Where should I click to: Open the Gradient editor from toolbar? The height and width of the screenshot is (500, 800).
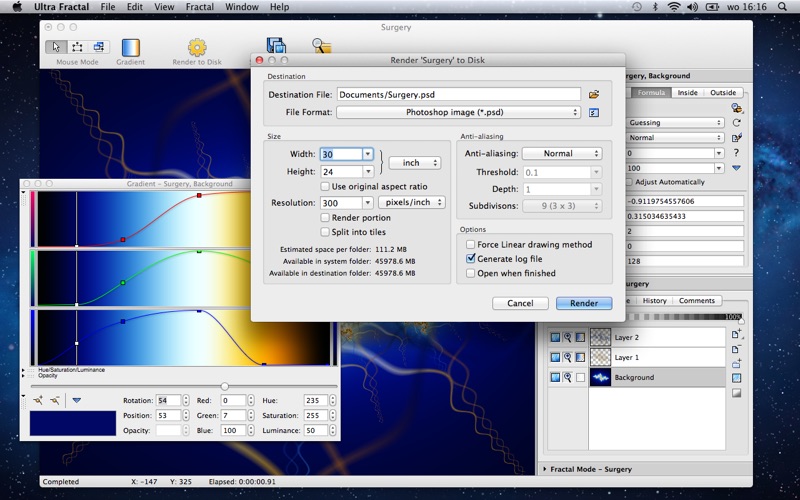tap(131, 47)
